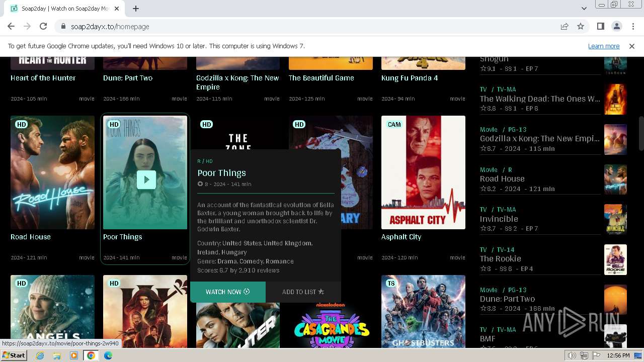The width and height of the screenshot is (644, 362).
Task: Open the Road House poster
Action: coord(52,172)
